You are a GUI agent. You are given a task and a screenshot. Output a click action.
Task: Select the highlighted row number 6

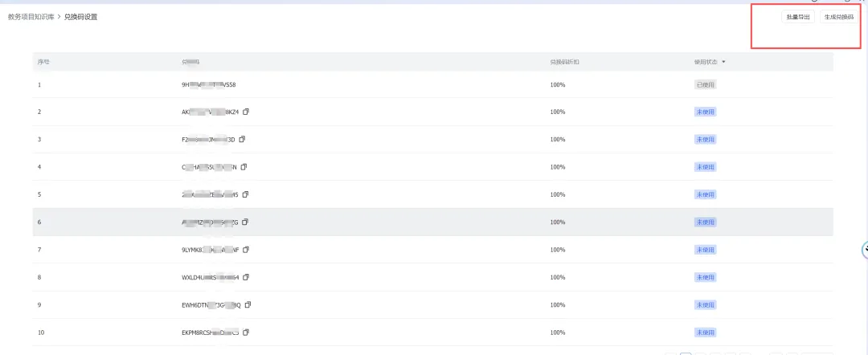coord(39,222)
